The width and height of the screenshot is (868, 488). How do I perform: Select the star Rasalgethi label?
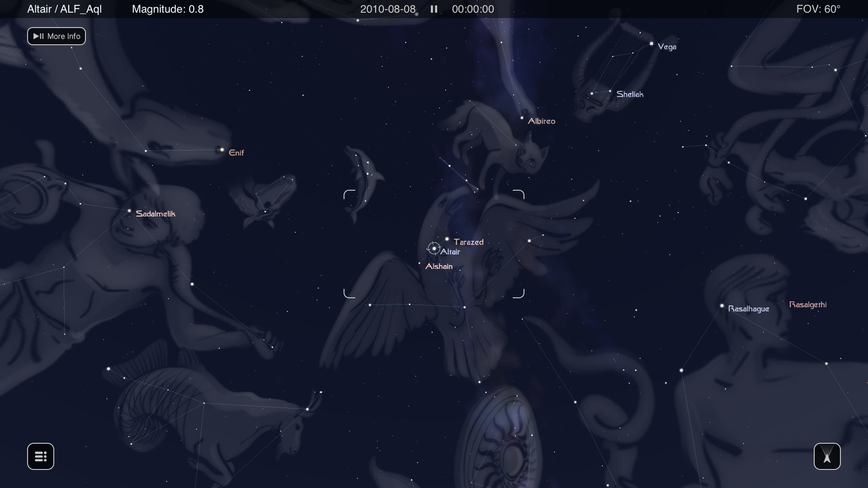click(808, 305)
